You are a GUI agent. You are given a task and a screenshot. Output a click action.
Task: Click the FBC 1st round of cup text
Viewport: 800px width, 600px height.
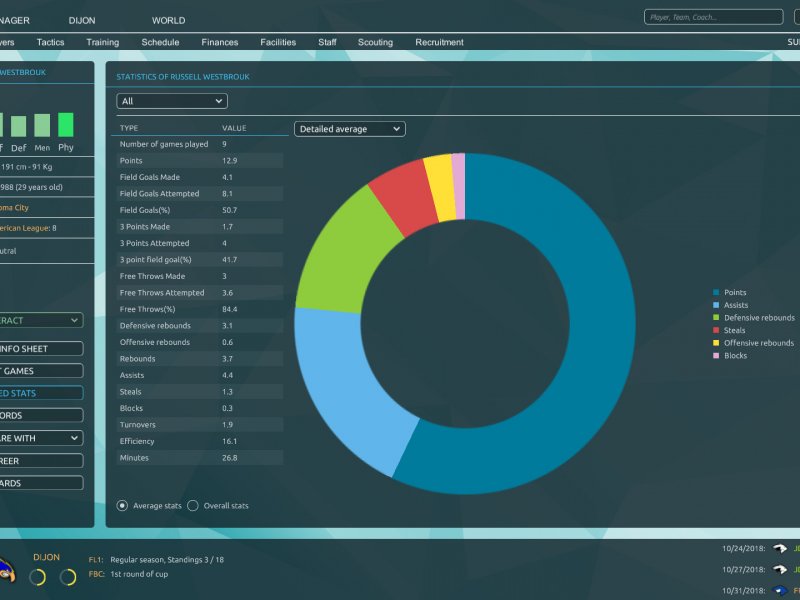129,574
